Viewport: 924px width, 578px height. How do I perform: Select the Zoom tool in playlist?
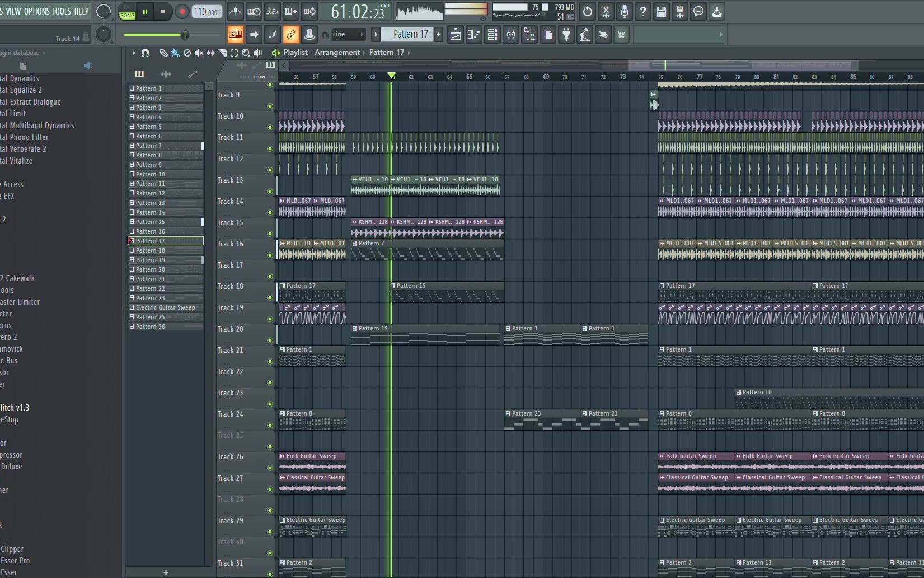click(246, 53)
